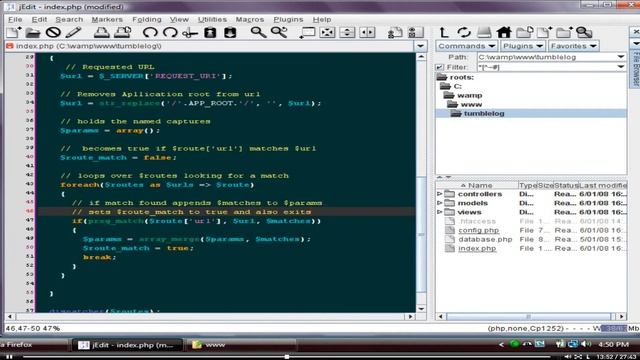Open Global Options from the toolbar
Viewport: 640px width, 360px height.
coord(416,32)
